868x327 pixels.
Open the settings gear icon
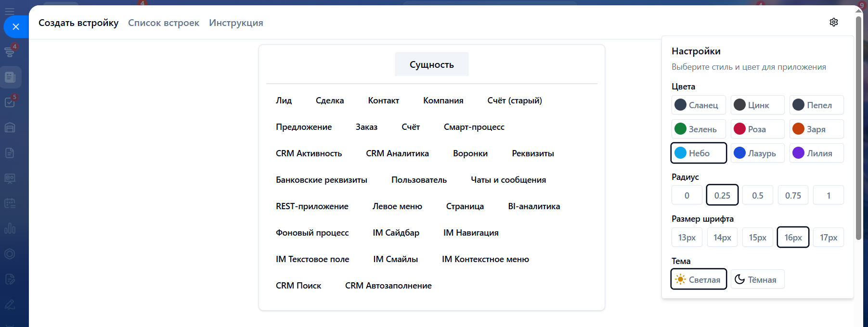point(834,22)
